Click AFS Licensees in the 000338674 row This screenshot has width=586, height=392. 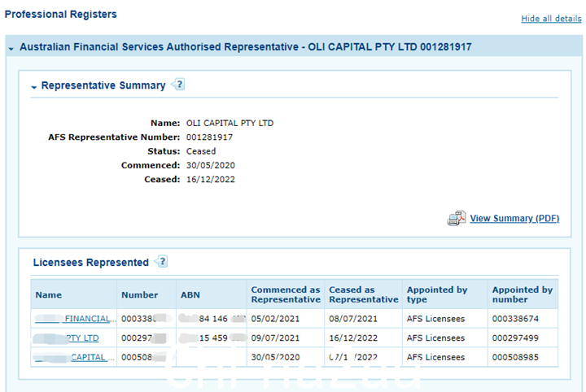point(435,319)
